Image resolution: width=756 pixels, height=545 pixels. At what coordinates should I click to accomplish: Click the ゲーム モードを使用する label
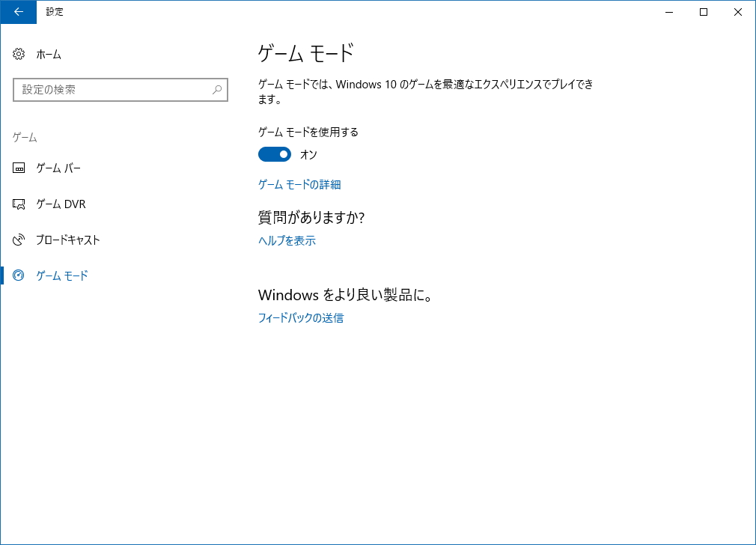pos(308,133)
